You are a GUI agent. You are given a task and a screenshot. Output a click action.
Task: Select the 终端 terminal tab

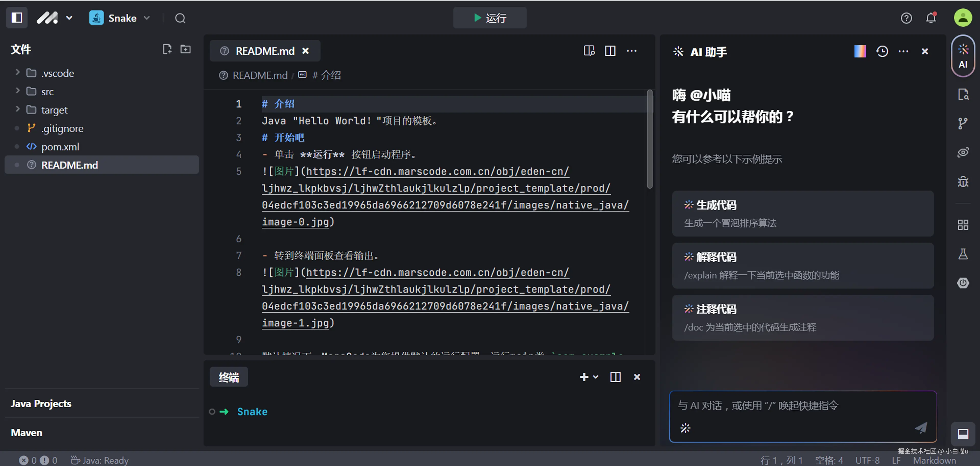(229, 377)
